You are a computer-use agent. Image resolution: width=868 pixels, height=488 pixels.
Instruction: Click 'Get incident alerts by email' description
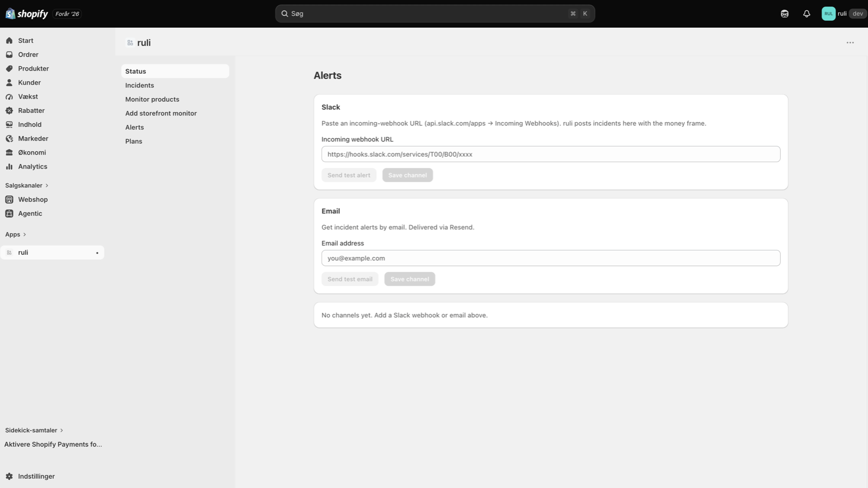[398, 228]
